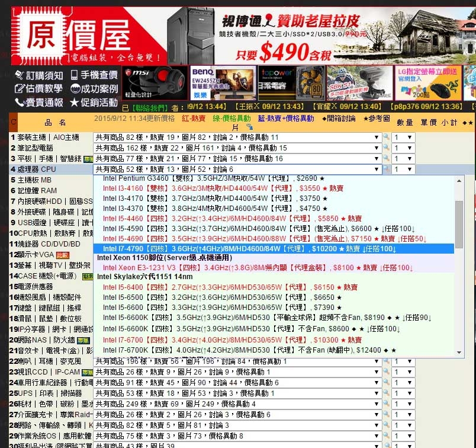Screen dimensions: 476x448
Task: Click the SBK S1 camera ad
Action: [360, 83]
